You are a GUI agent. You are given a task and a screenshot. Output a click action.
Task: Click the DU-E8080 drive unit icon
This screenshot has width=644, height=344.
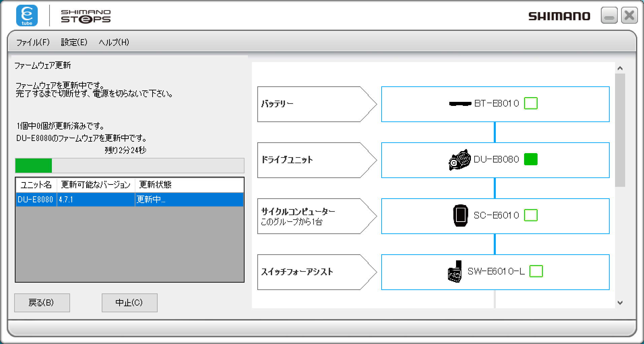[x=459, y=160]
